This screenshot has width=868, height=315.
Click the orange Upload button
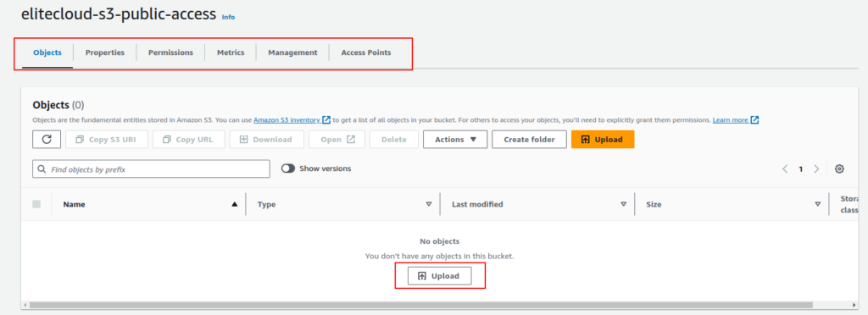pyautogui.click(x=603, y=139)
